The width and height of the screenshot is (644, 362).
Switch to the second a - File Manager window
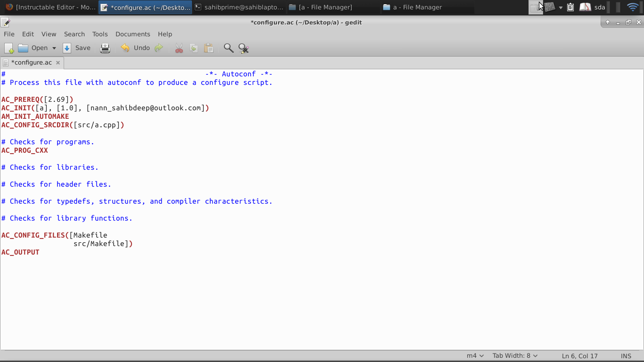click(427, 7)
